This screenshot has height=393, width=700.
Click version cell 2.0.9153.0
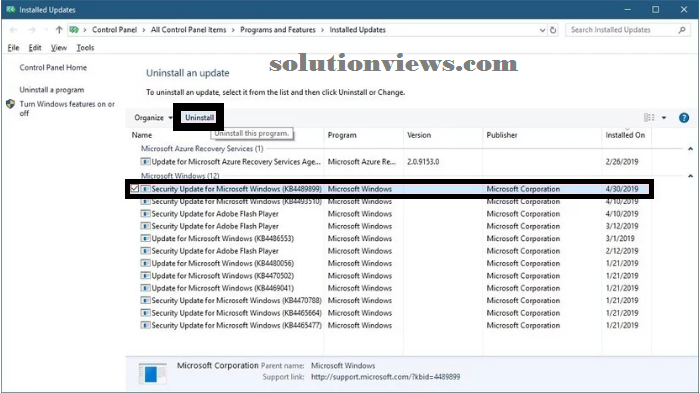(423, 162)
